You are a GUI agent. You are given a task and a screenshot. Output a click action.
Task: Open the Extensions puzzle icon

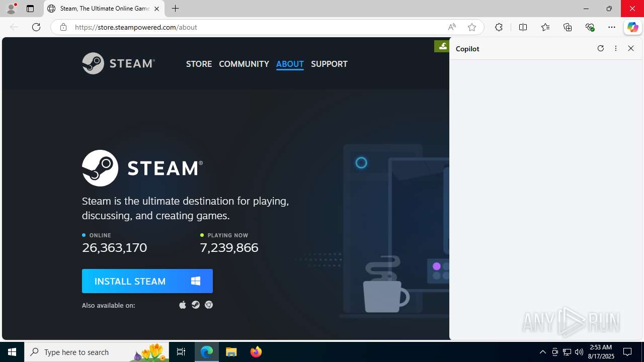(x=499, y=27)
